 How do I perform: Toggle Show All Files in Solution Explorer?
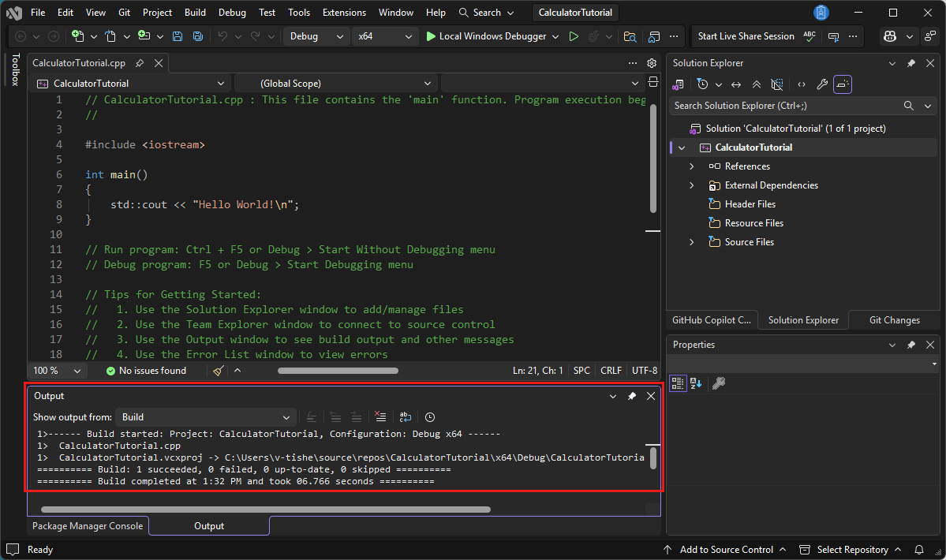click(777, 84)
